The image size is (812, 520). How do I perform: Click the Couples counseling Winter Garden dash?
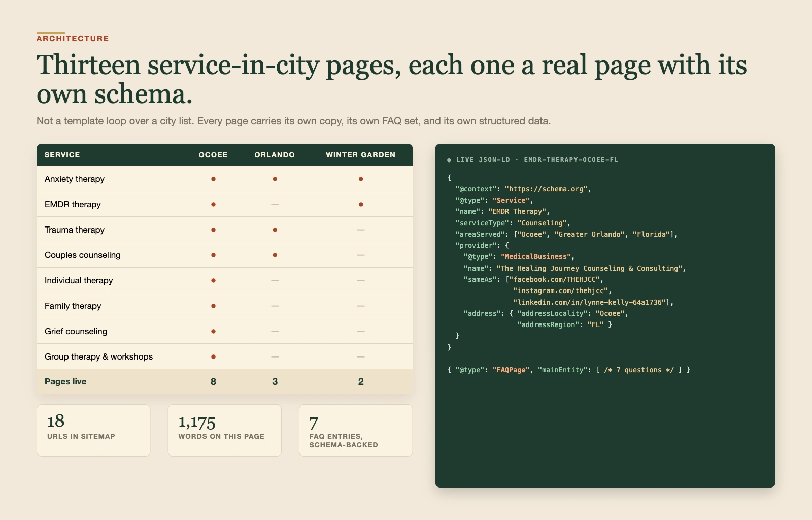tap(361, 255)
